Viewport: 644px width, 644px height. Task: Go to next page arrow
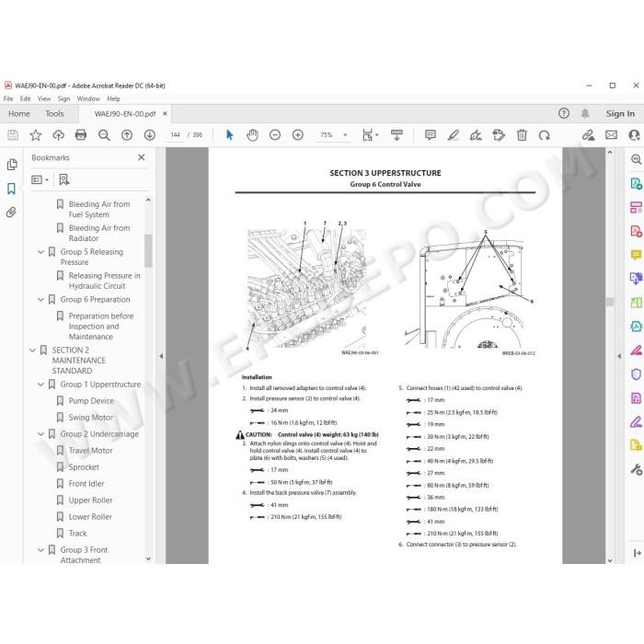coord(149,135)
